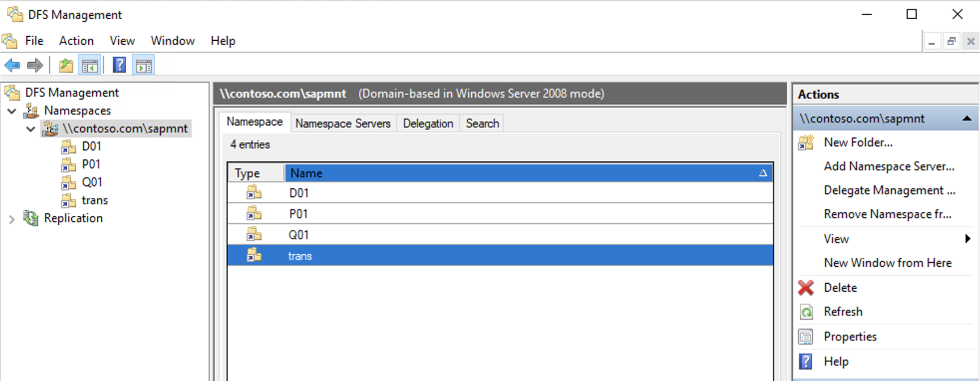This screenshot has width=980, height=381.
Task: Toggle the Show/Hide Console Tree toolbar icon
Action: coord(90,66)
